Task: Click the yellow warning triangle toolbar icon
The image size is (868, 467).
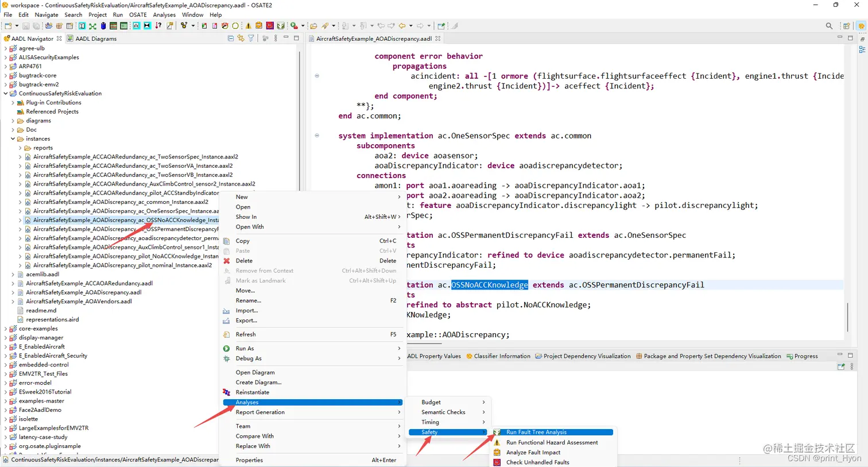Action: click(x=249, y=26)
